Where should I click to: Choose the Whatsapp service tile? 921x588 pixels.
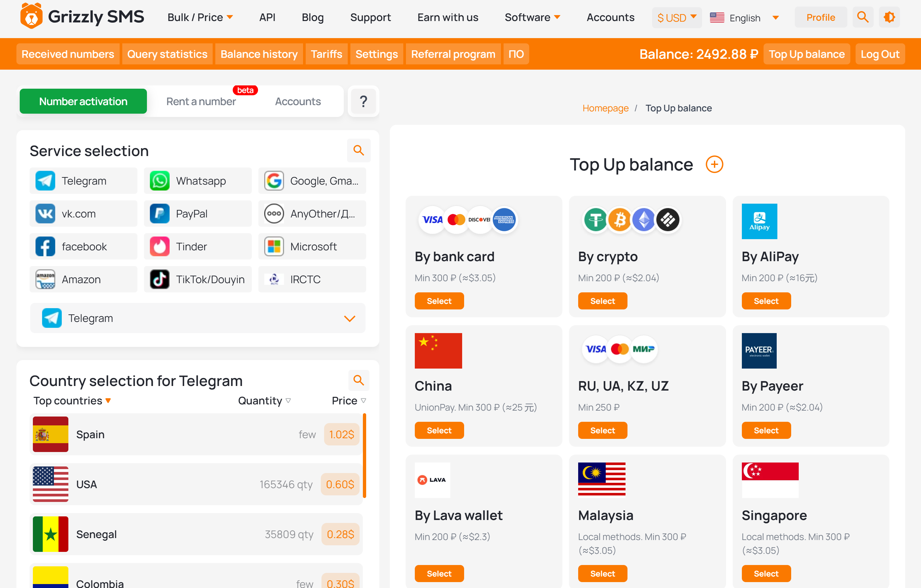point(198,181)
